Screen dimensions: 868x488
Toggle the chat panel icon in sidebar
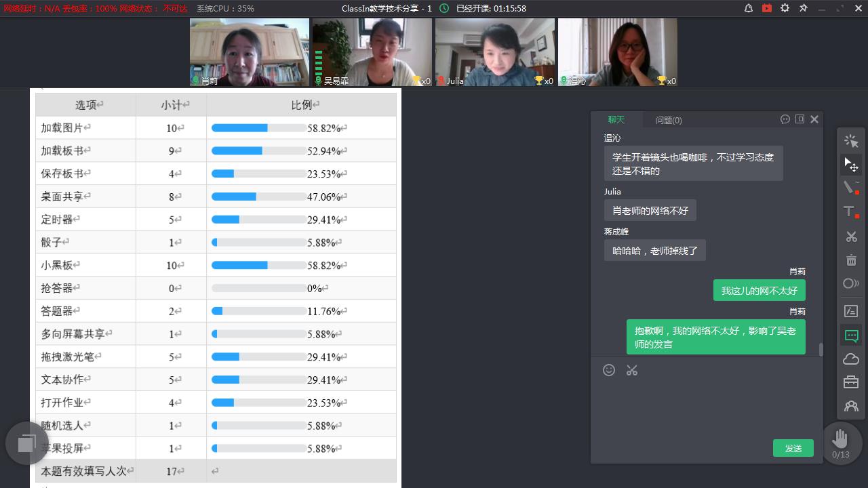click(851, 335)
